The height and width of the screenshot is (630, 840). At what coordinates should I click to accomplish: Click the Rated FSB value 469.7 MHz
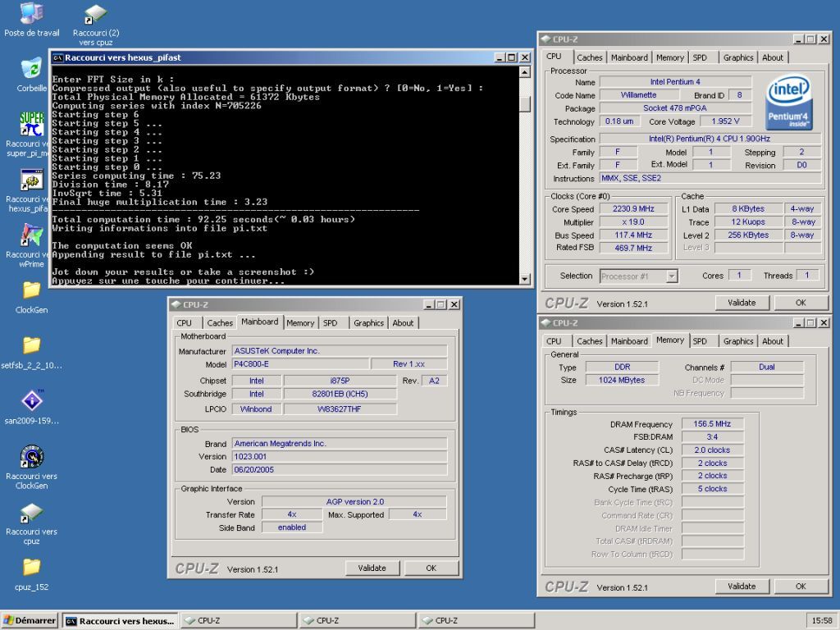click(x=634, y=248)
